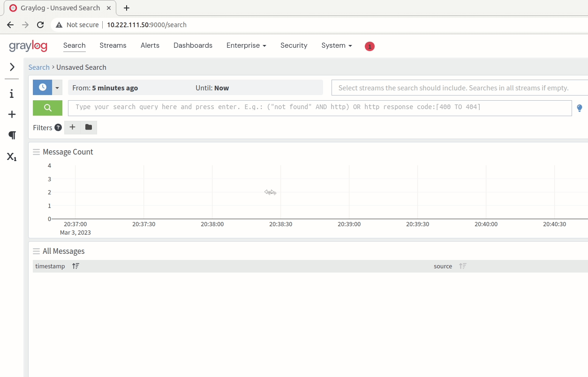Click the browser back arrow
Image resolution: width=588 pixels, height=377 pixels.
point(10,25)
